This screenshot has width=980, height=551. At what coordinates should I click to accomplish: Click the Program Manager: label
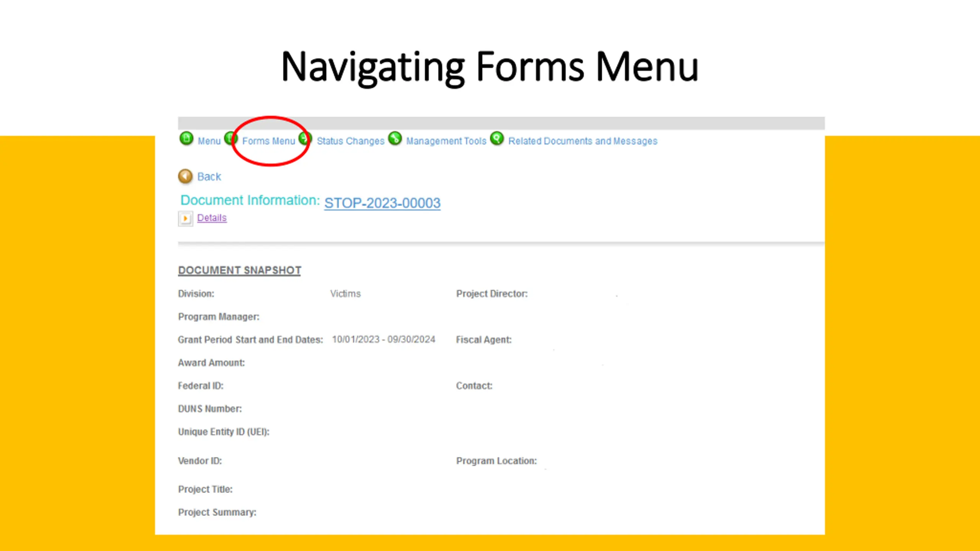pos(219,317)
